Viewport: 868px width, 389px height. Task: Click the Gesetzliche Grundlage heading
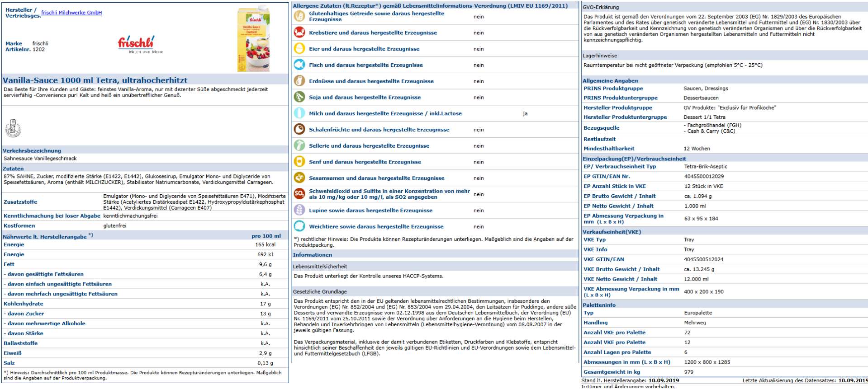(320, 292)
